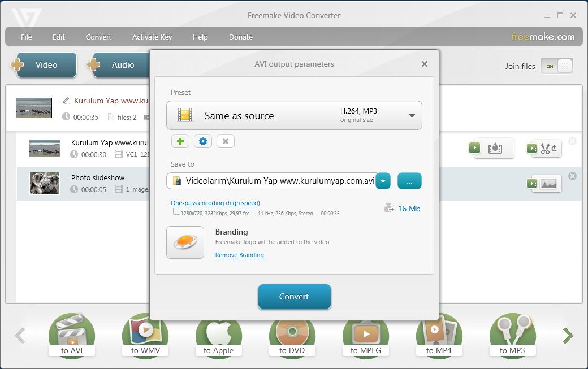588x369 pixels.
Task: Open the audio/watermark editor for Kurulum Yap video
Action: 491,149
